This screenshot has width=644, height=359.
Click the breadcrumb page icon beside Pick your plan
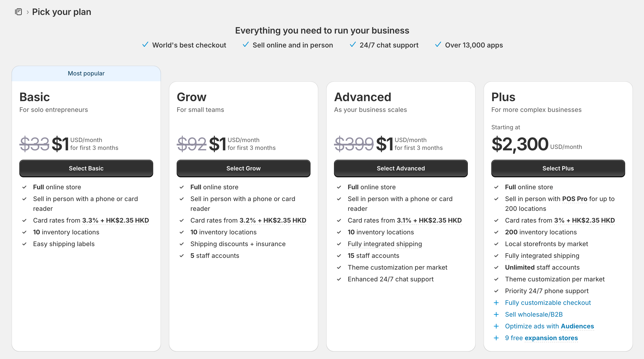18,12
